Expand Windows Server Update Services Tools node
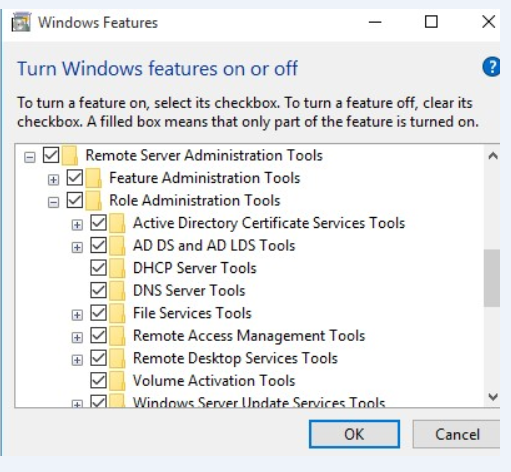The height and width of the screenshot is (472, 511). coord(77,404)
